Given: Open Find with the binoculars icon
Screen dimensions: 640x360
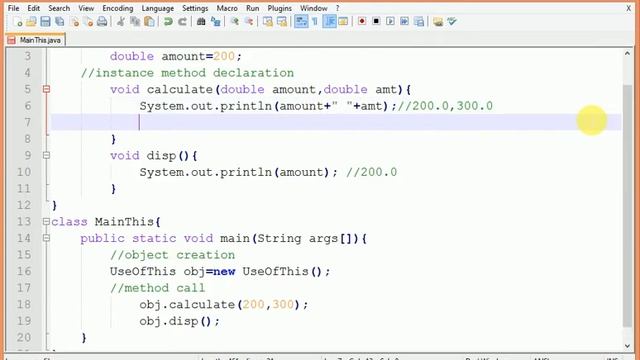Looking at the screenshot, I should pyautogui.click(x=201, y=22).
